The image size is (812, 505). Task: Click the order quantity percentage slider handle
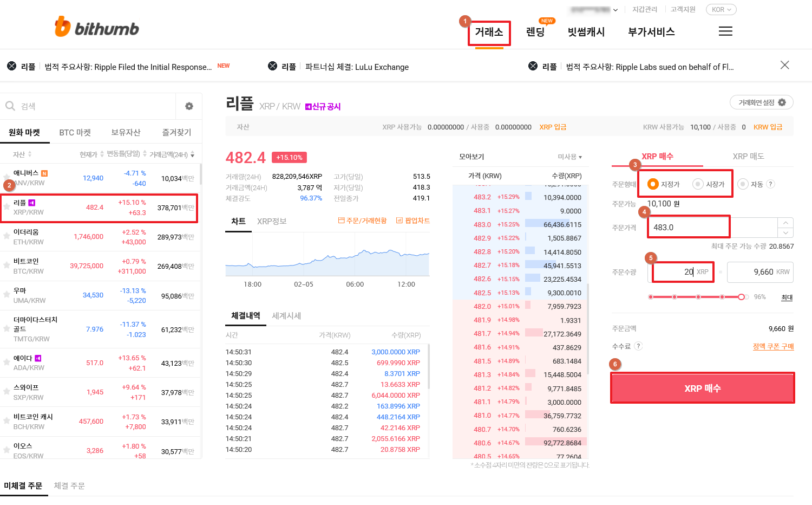click(x=742, y=297)
